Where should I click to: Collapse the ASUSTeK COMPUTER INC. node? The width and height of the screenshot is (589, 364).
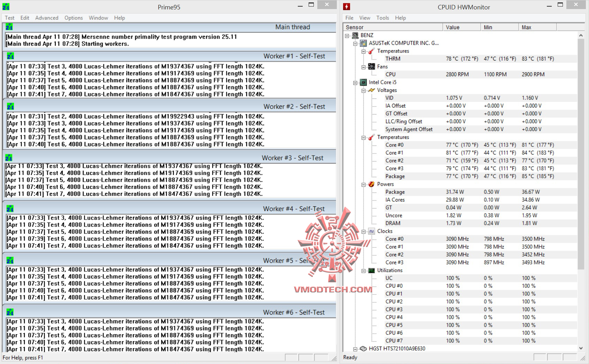(355, 43)
